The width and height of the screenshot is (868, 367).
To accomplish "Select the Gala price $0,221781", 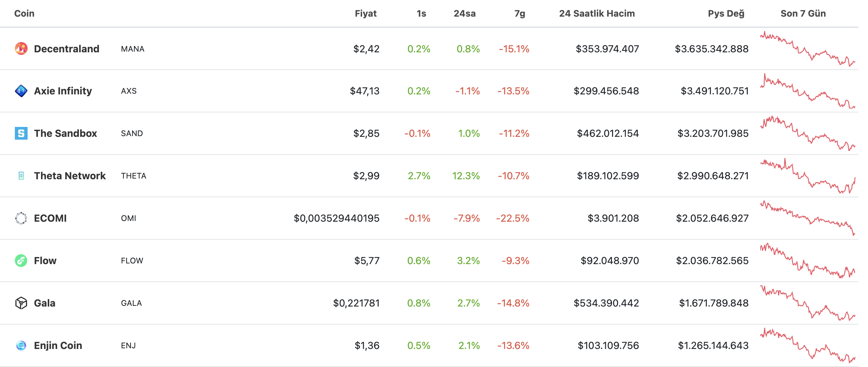I will [x=356, y=303].
